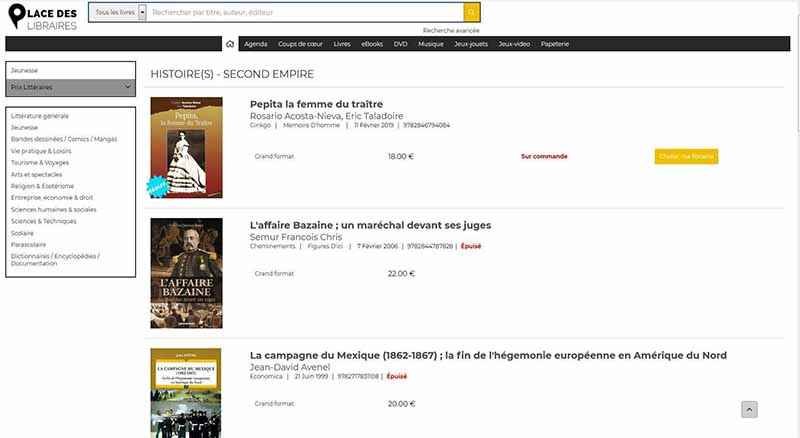The width and height of the screenshot is (800, 438).
Task: Open Jeunesse in the category list
Action: 24,128
